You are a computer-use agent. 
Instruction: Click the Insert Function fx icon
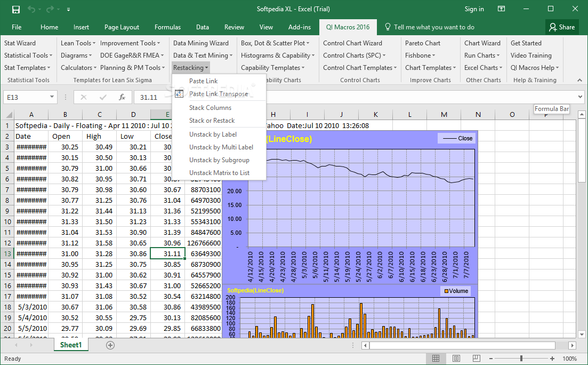pyautogui.click(x=122, y=97)
